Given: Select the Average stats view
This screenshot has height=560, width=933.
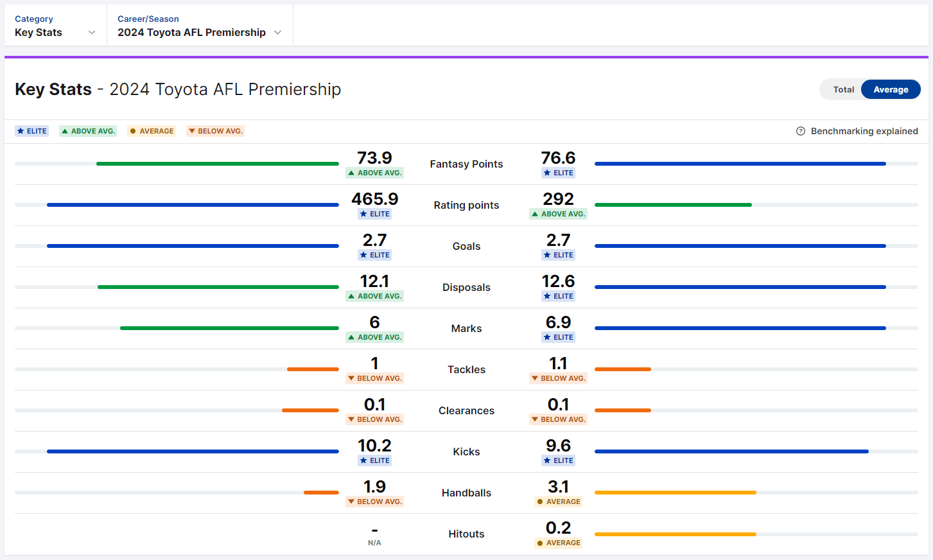Looking at the screenshot, I should click(x=891, y=90).
